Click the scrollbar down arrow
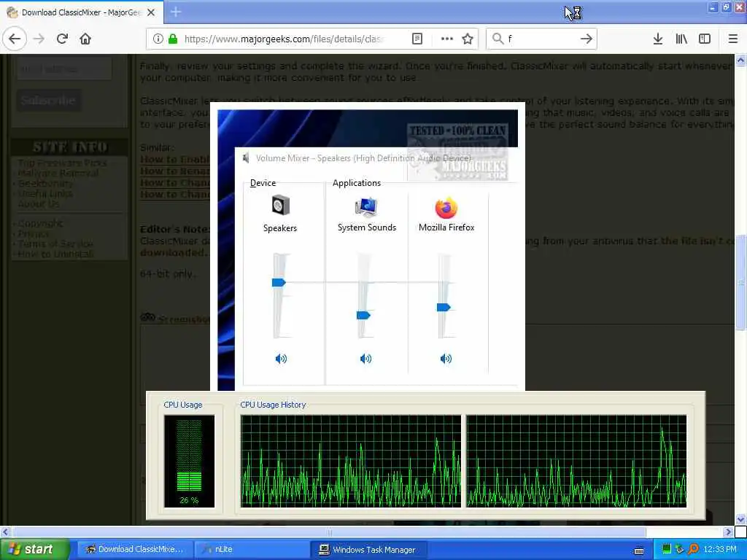The height and width of the screenshot is (560, 747). click(741, 519)
